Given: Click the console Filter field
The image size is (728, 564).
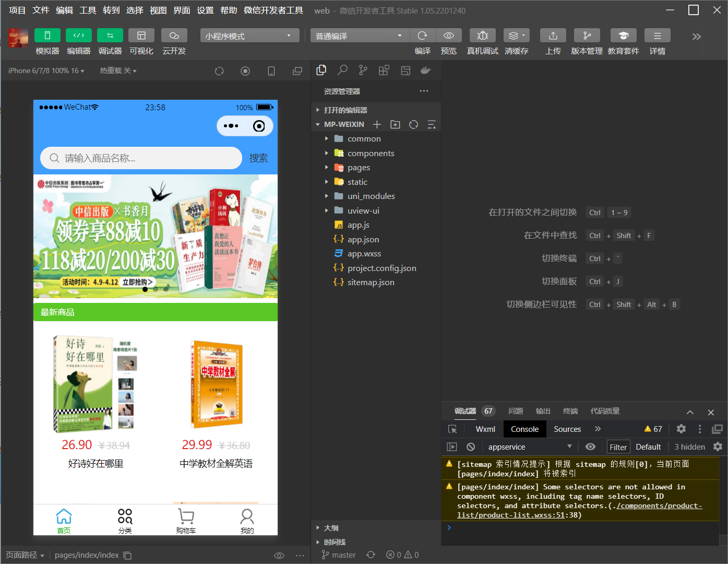Looking at the screenshot, I should pyautogui.click(x=618, y=447).
